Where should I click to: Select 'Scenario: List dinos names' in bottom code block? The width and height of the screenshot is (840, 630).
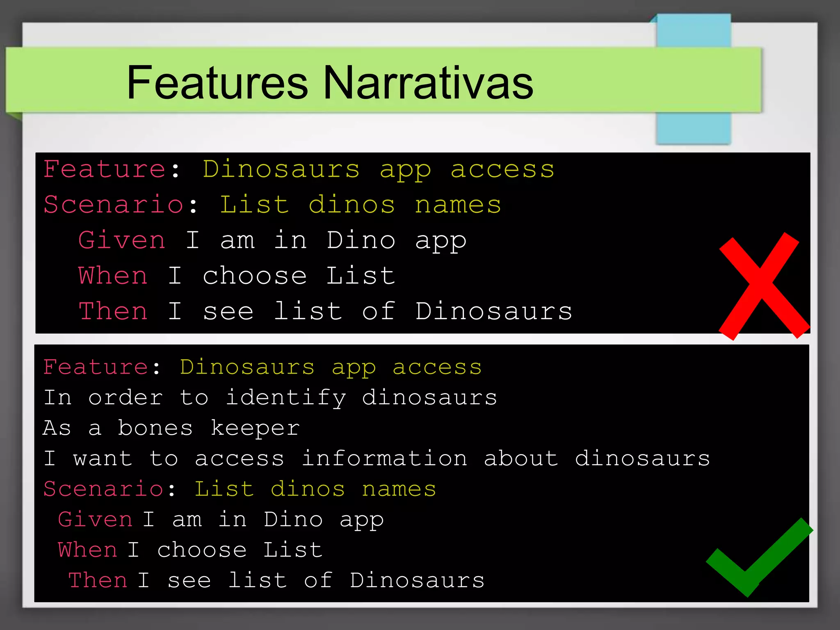pyautogui.click(x=240, y=489)
